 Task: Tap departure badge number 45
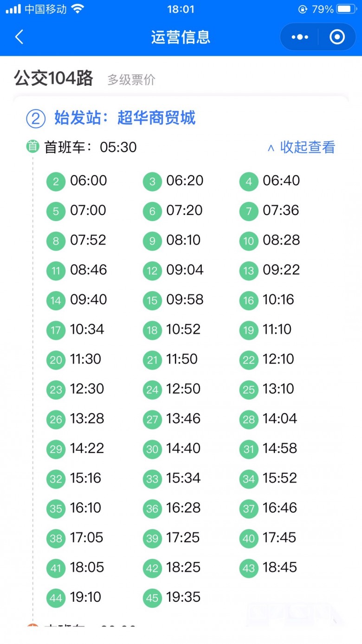(x=153, y=598)
